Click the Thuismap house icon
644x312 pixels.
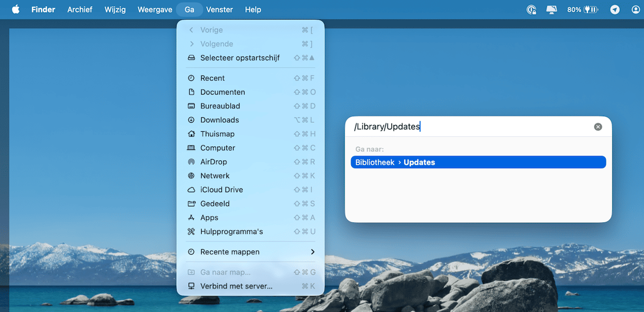click(x=191, y=134)
